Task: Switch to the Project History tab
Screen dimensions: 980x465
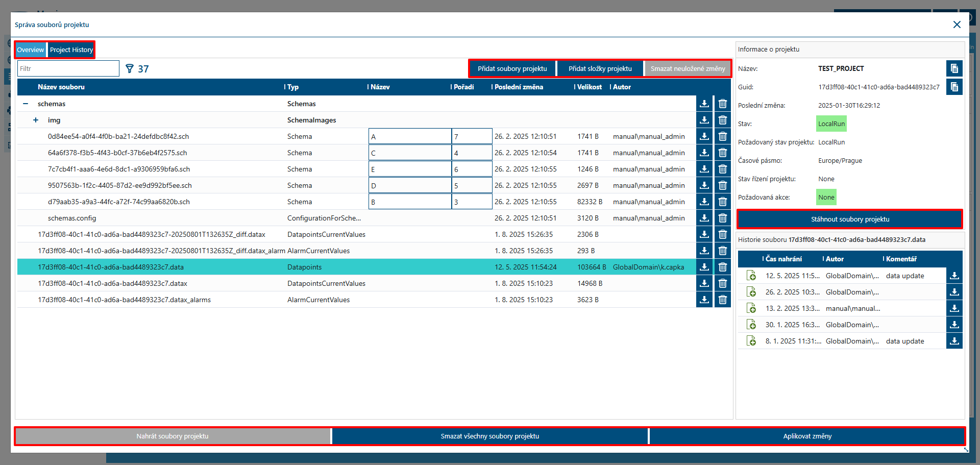Action: [71, 50]
